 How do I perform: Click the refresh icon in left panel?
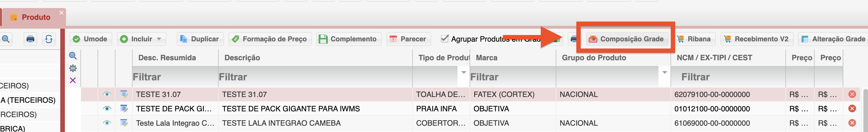click(49, 39)
